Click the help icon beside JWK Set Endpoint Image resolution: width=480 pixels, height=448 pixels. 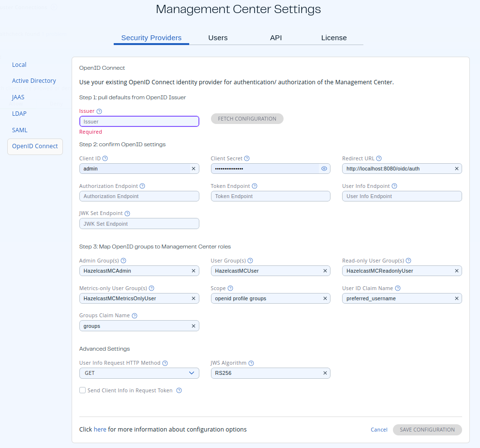[x=126, y=213]
